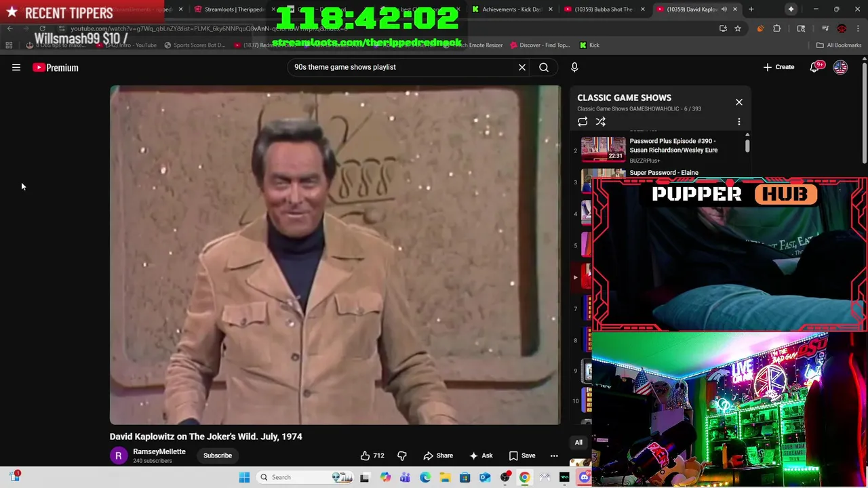Close the Achievements - Kick tab

pyautogui.click(x=550, y=9)
